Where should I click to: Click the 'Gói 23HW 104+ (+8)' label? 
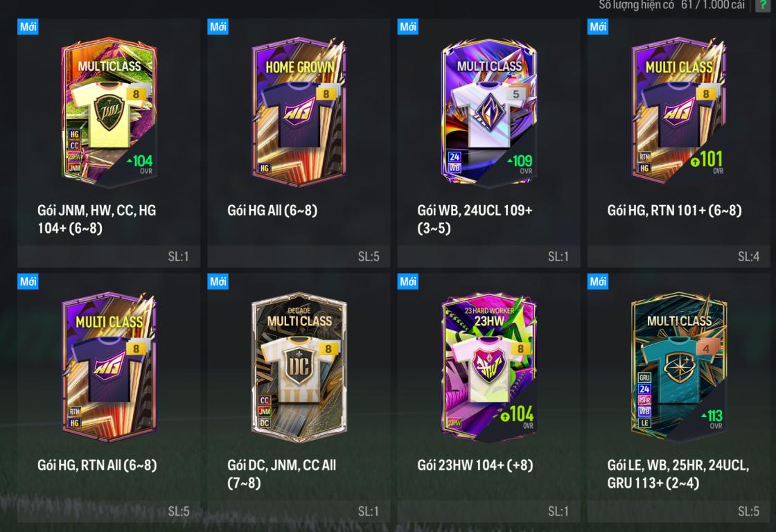click(x=475, y=465)
